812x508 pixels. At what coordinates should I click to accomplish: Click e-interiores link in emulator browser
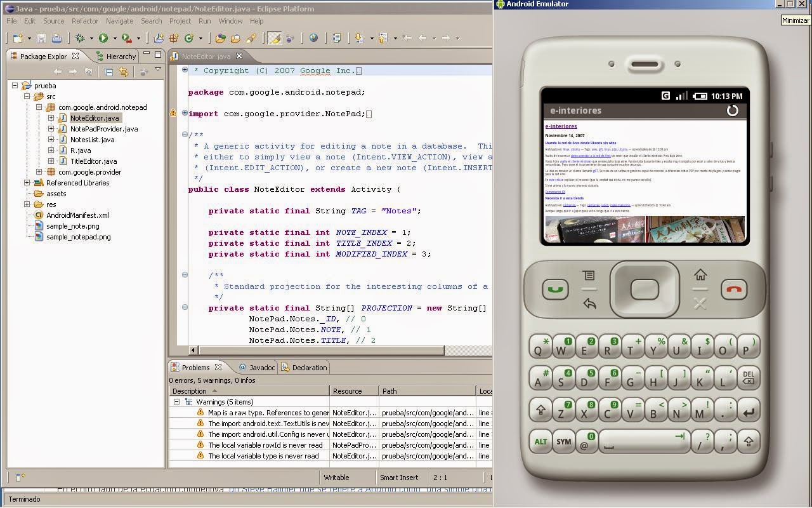tap(561, 126)
